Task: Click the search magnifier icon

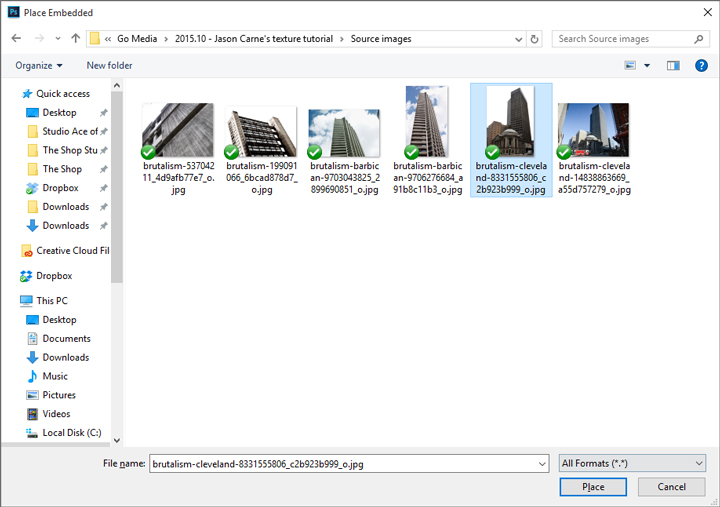Action: coord(699,39)
